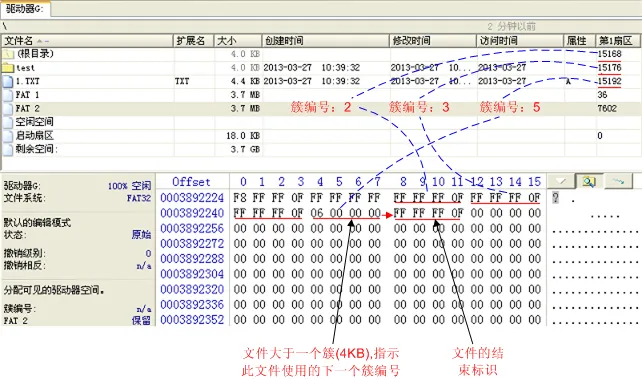642x379 pixels.
Task: Click offset 0003892336
Action: (192, 305)
